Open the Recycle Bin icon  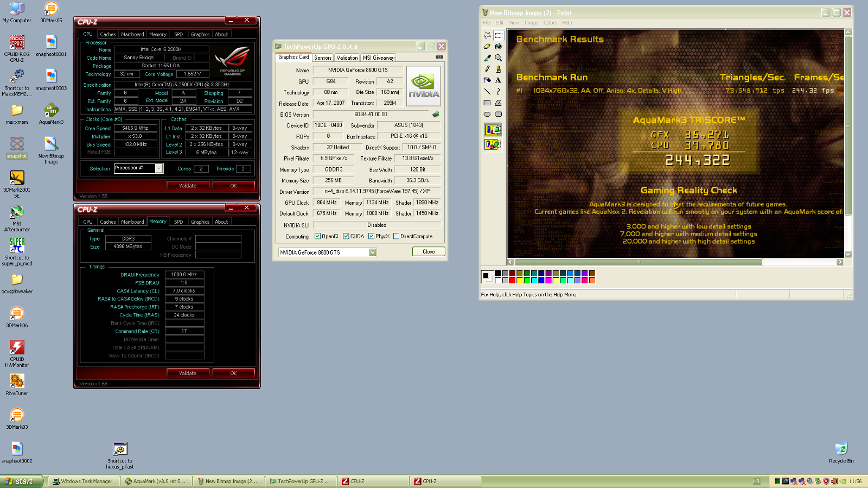click(841, 453)
